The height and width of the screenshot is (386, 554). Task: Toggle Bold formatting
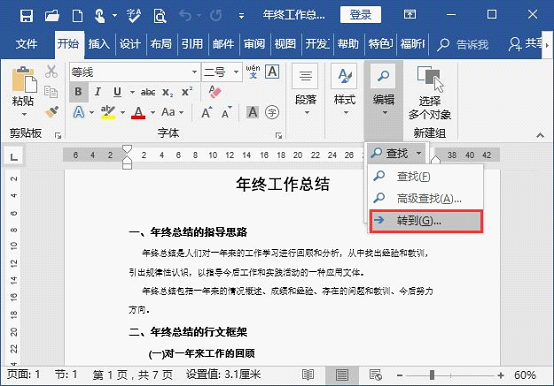(x=78, y=92)
